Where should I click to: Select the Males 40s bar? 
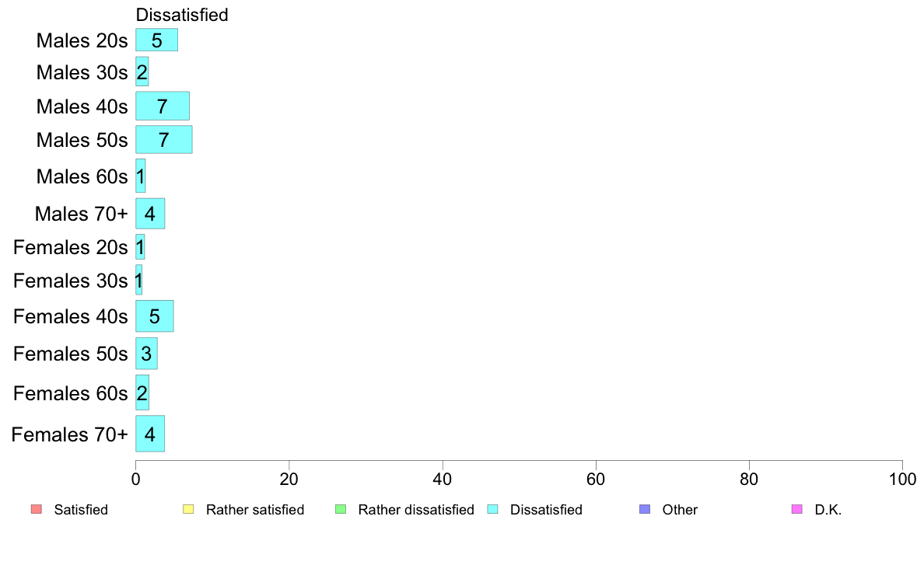[x=163, y=106]
